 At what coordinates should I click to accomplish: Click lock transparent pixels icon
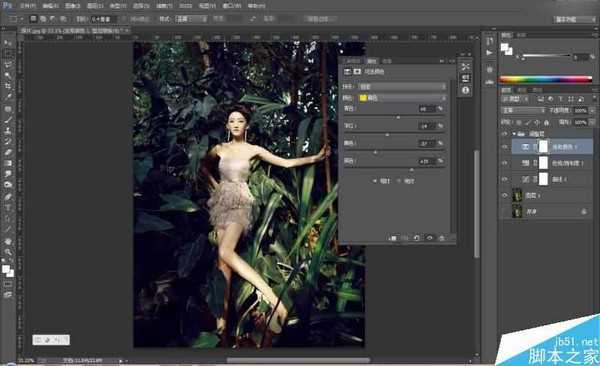pos(518,123)
